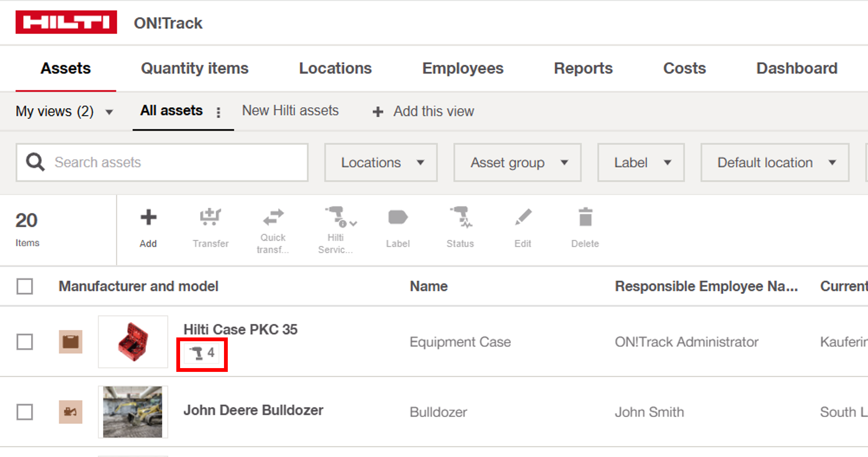Open the New Hilti assets view
The width and height of the screenshot is (868, 457).
290,111
